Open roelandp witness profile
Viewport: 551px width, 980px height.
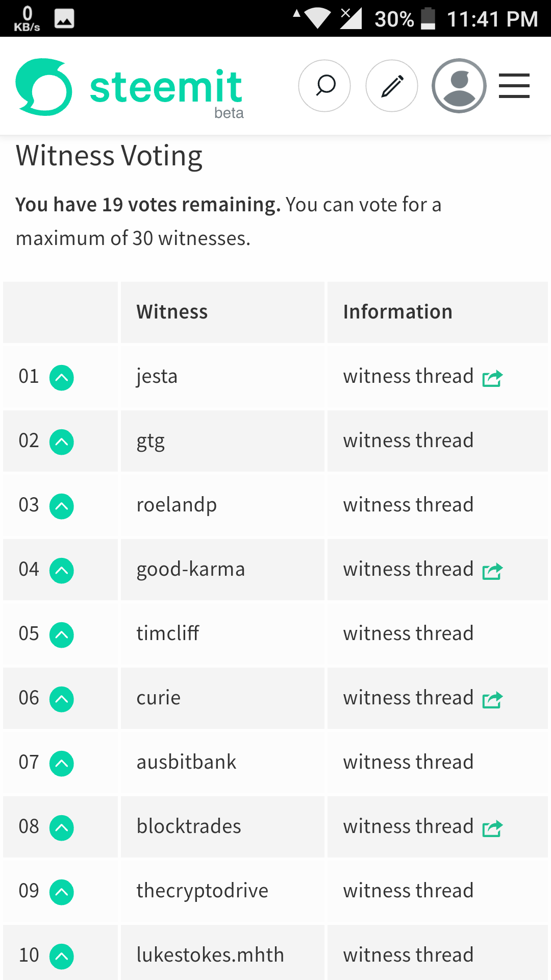click(x=177, y=505)
